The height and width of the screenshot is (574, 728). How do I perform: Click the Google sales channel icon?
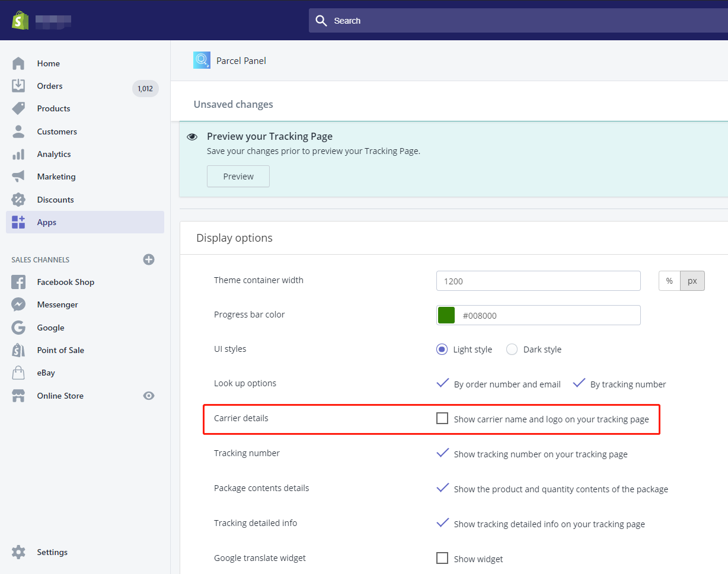pos(18,328)
